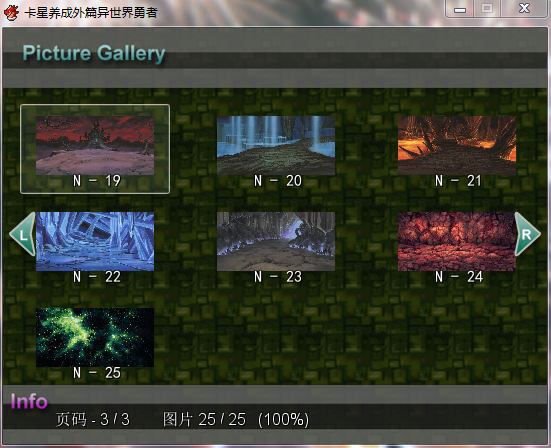
Task: Click the Info label in bottom panel
Action: pos(29,401)
